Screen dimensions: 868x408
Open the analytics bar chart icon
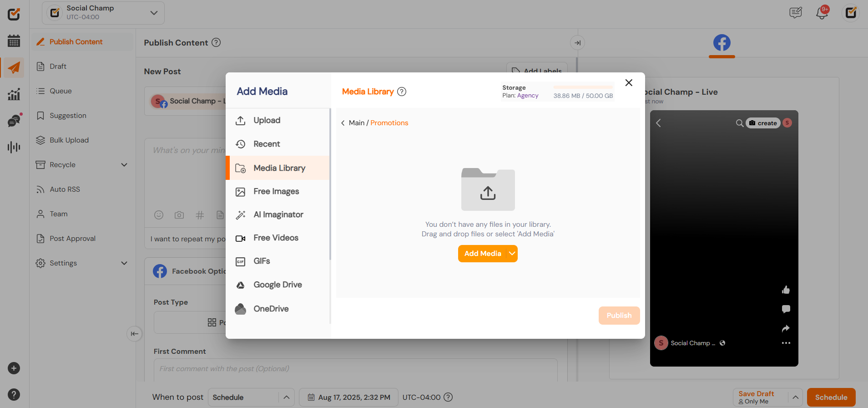tap(14, 94)
